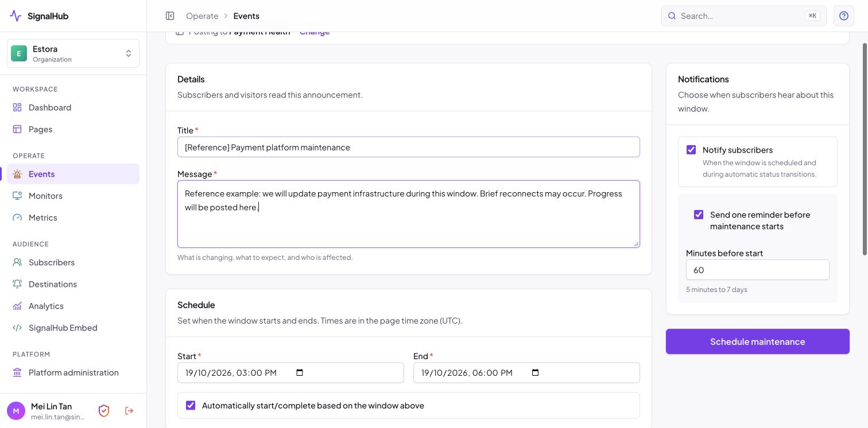
Task: Go to Events in the sidebar
Action: point(73,174)
